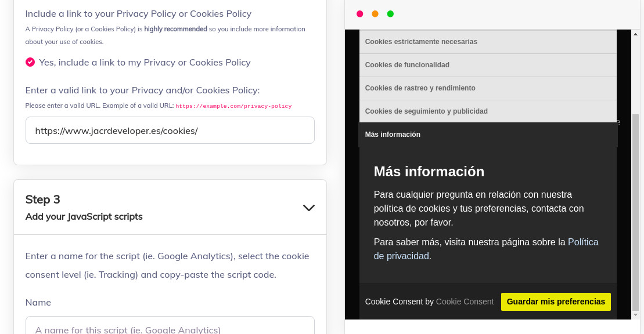Click the preview scrollbar down arrow
This screenshot has width=644, height=334.
[635, 315]
